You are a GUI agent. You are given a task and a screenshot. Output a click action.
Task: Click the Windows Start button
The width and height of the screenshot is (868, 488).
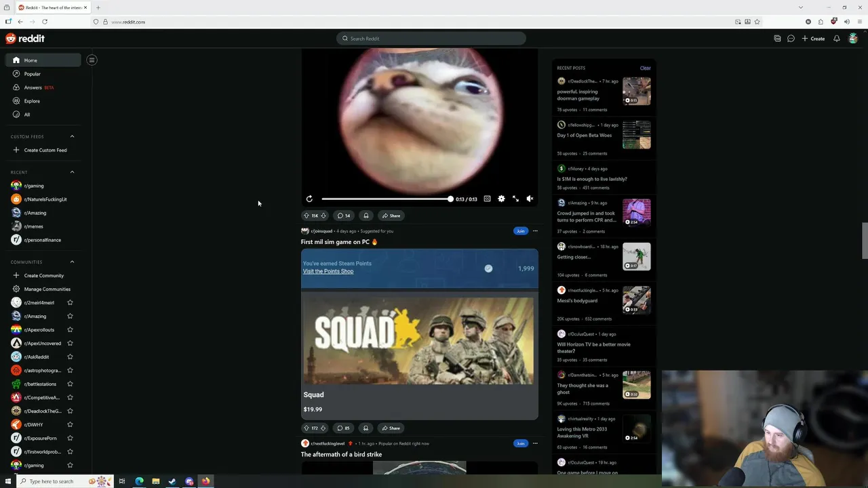coord(7,481)
